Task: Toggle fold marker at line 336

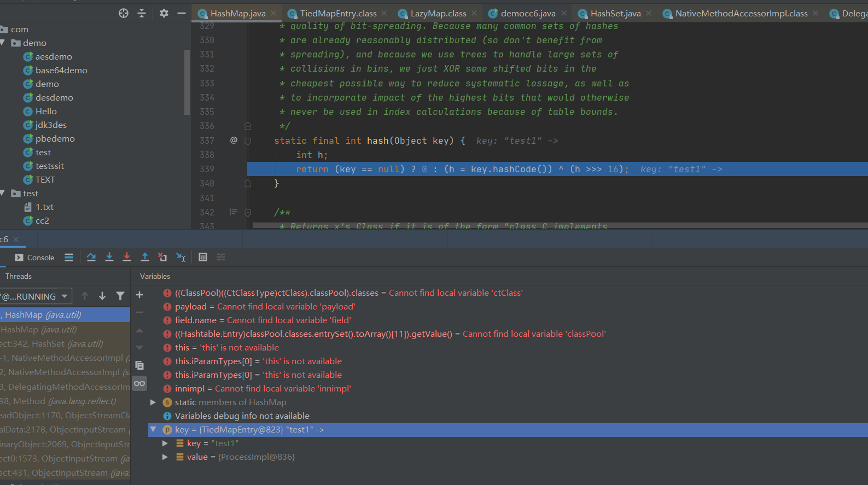Action: pyautogui.click(x=248, y=126)
